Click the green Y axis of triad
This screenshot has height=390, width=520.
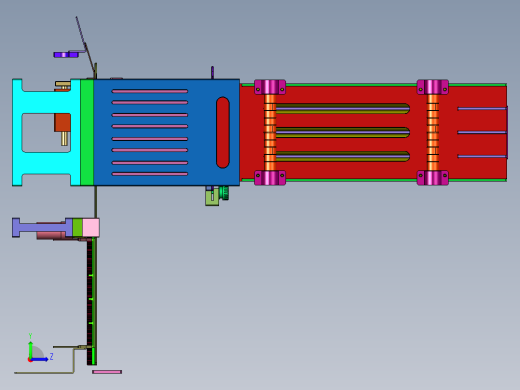pos(30,349)
